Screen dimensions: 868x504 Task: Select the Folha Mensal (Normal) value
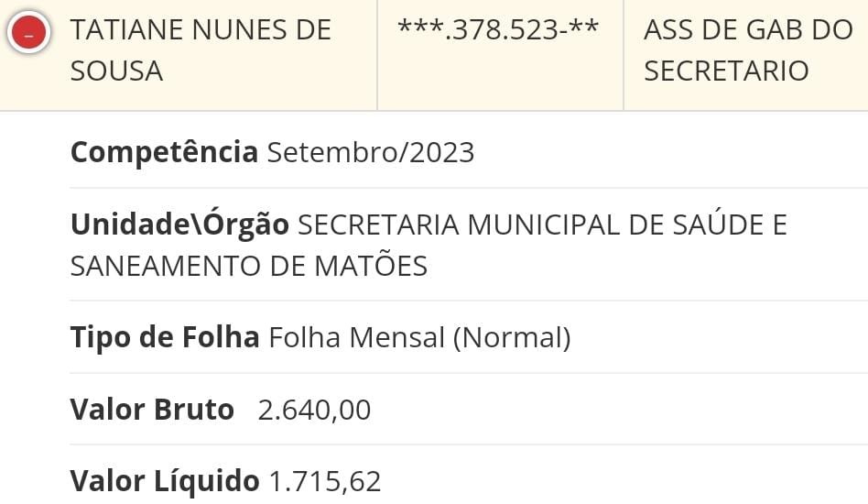pyautogui.click(x=419, y=338)
